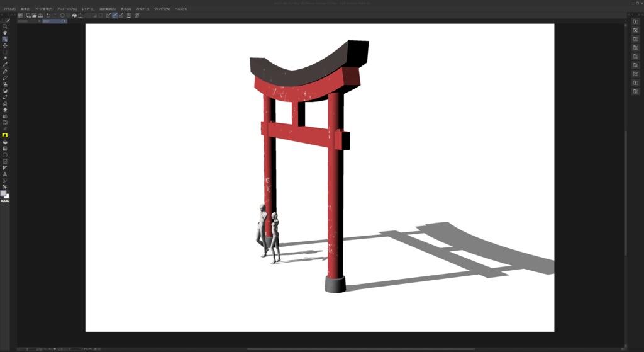The image size is (644, 352).
Task: Click the horizontal canvas scrollbar
Action: (x=360, y=349)
